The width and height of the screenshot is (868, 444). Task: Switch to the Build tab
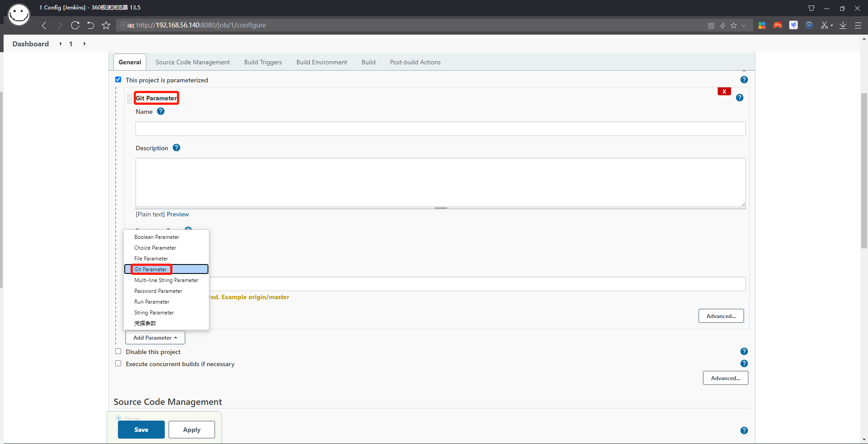(x=368, y=62)
